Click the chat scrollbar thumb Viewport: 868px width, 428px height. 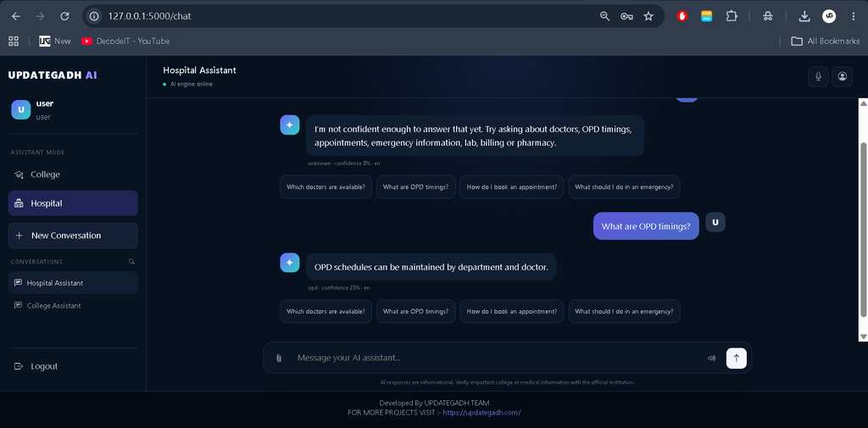click(863, 230)
